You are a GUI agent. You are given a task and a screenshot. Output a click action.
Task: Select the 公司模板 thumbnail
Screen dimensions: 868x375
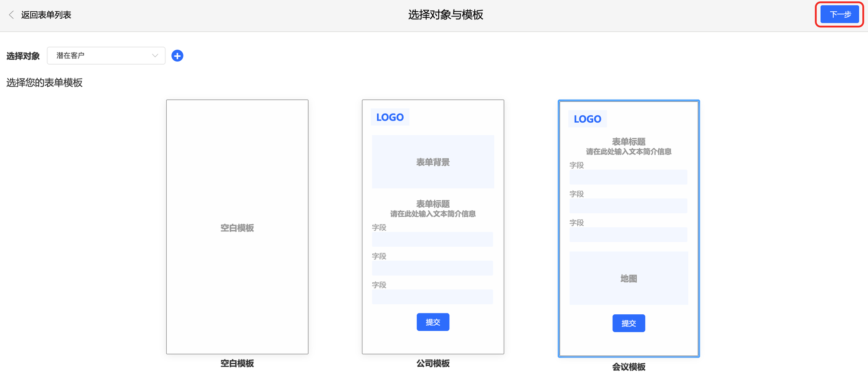tap(433, 227)
